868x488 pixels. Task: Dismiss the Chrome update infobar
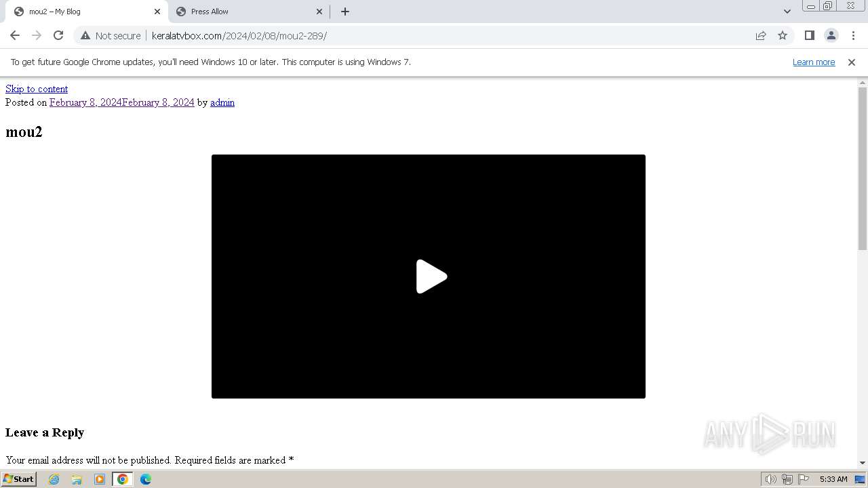pos(852,62)
